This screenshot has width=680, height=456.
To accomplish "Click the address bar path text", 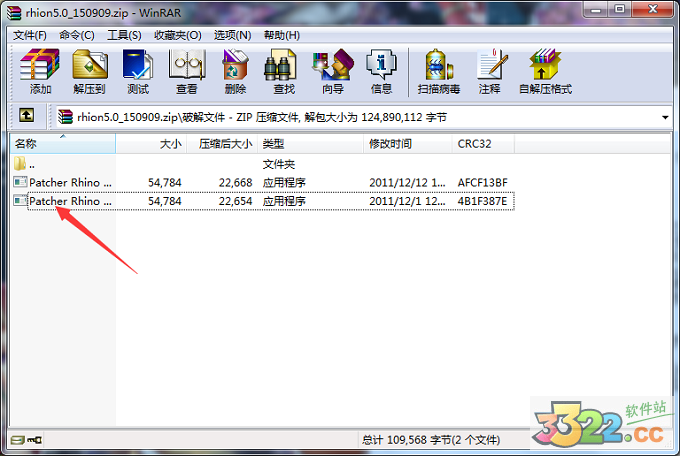I will tap(262, 117).
